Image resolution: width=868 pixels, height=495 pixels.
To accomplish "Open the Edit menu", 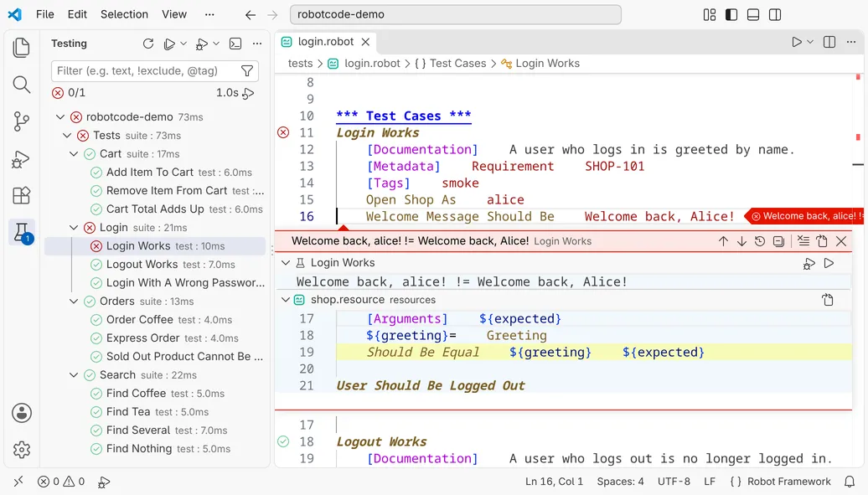I will pos(77,14).
